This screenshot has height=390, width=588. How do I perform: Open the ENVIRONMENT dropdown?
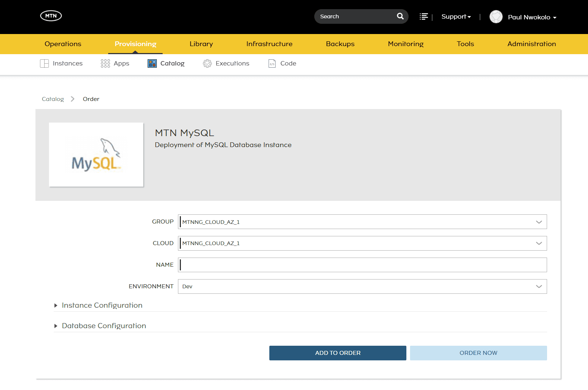[362, 286]
